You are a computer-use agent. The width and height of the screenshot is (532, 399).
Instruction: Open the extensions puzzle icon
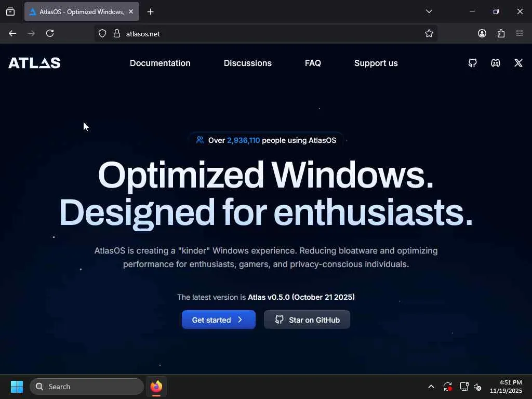[501, 33]
